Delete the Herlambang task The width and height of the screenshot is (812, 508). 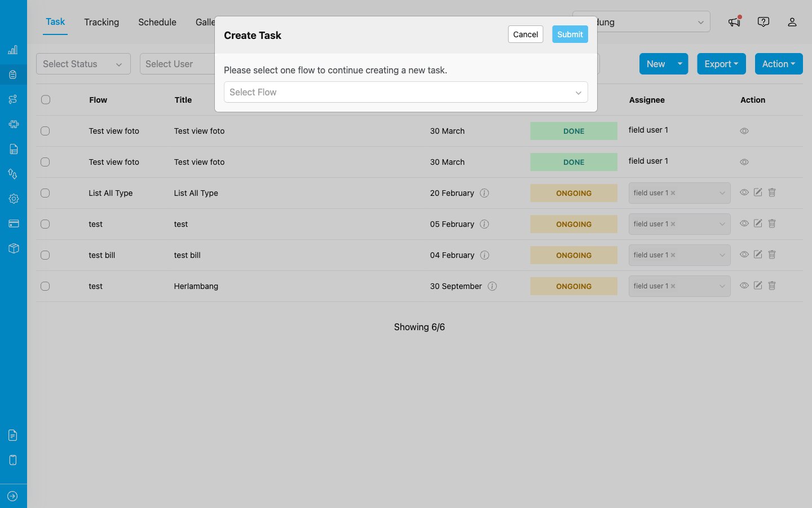click(x=772, y=286)
